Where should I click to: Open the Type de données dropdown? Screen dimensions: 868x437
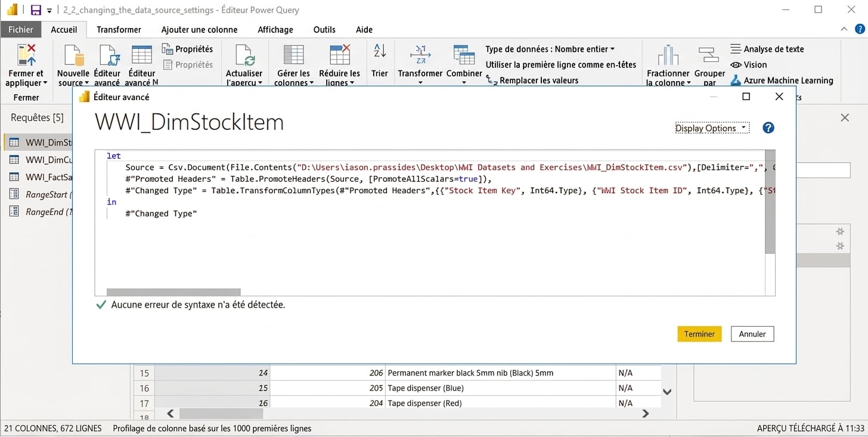pos(550,49)
